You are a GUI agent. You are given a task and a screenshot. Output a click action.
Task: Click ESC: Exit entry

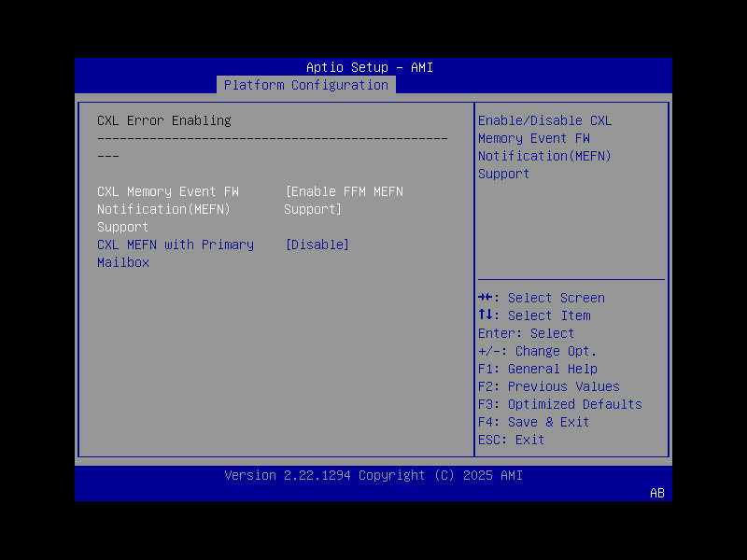pyautogui.click(x=509, y=440)
